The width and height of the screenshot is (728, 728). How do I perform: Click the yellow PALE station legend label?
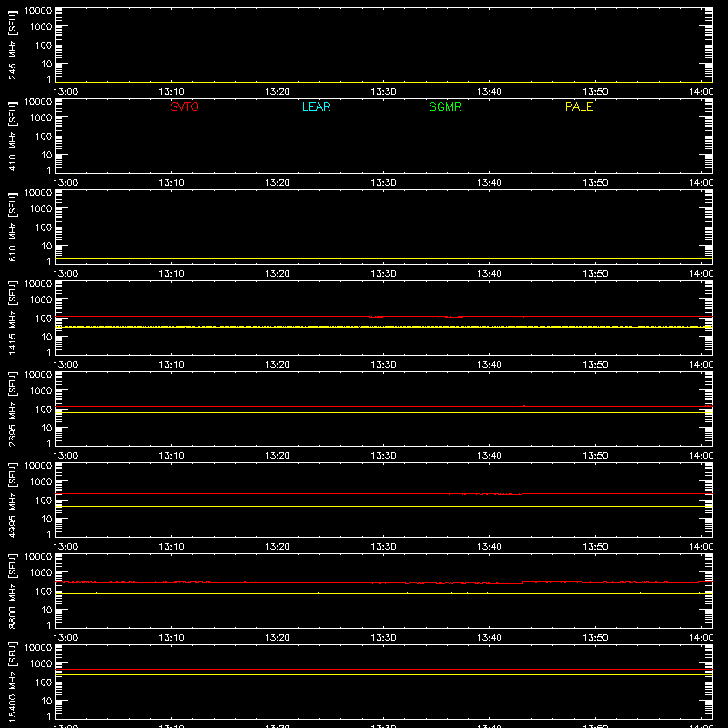[x=579, y=106]
